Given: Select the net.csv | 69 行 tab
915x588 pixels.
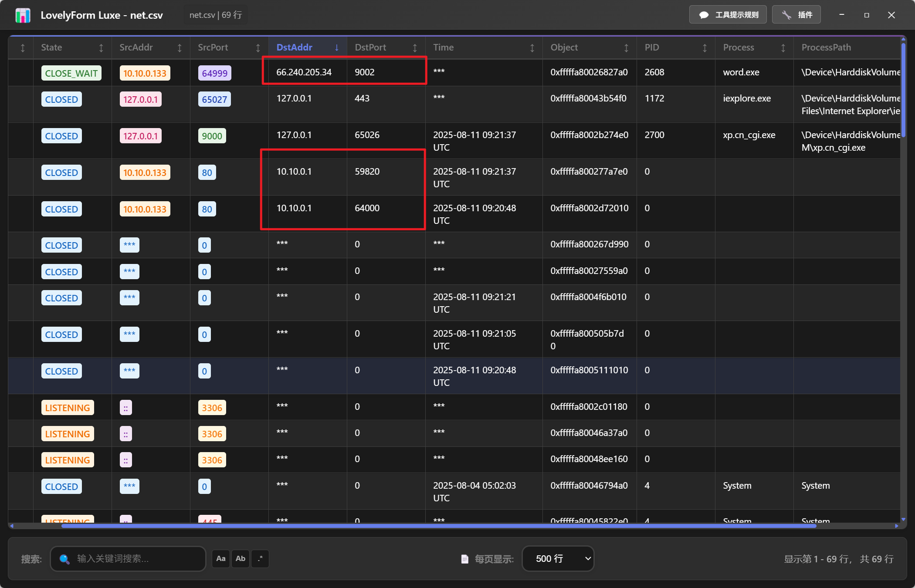Looking at the screenshot, I should pos(215,15).
